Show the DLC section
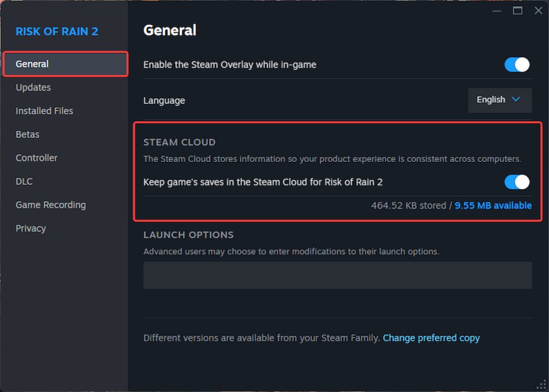The image size is (549, 392). [24, 181]
